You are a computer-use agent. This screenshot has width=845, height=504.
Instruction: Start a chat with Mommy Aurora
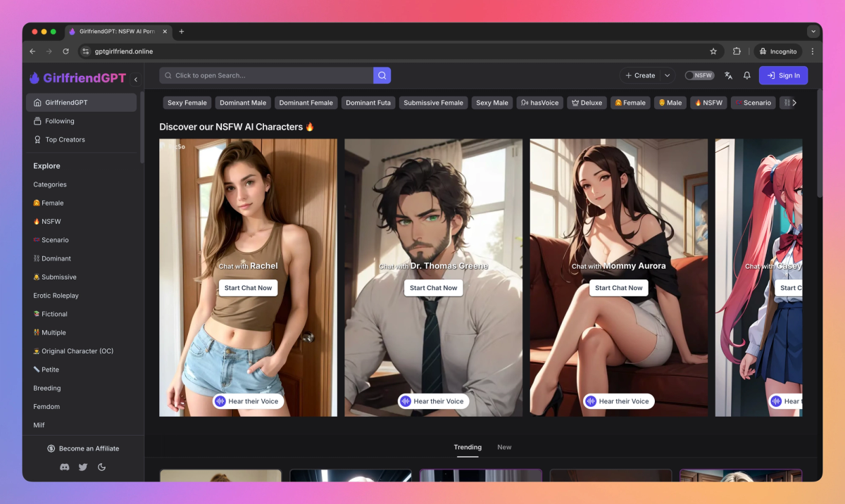click(x=618, y=288)
